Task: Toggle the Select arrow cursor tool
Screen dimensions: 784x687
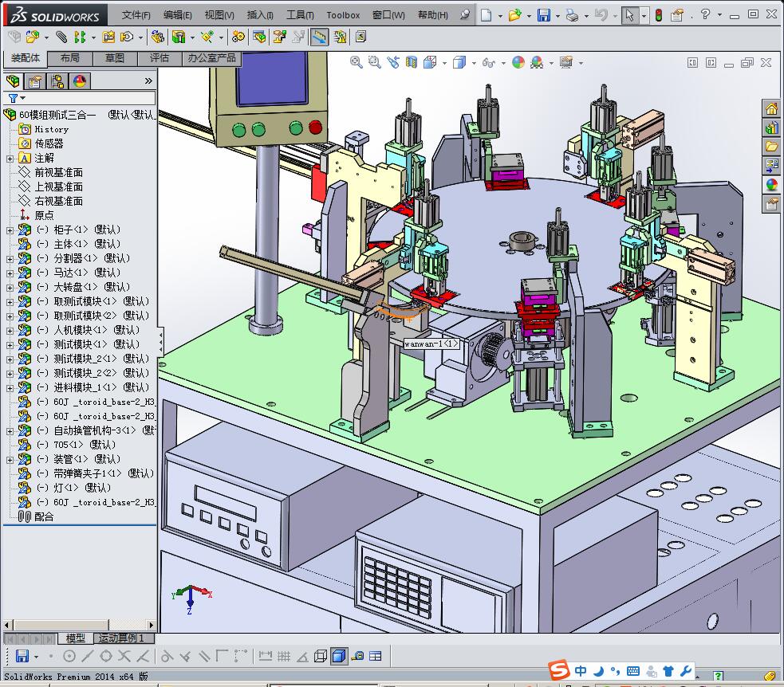Action: tap(630, 15)
